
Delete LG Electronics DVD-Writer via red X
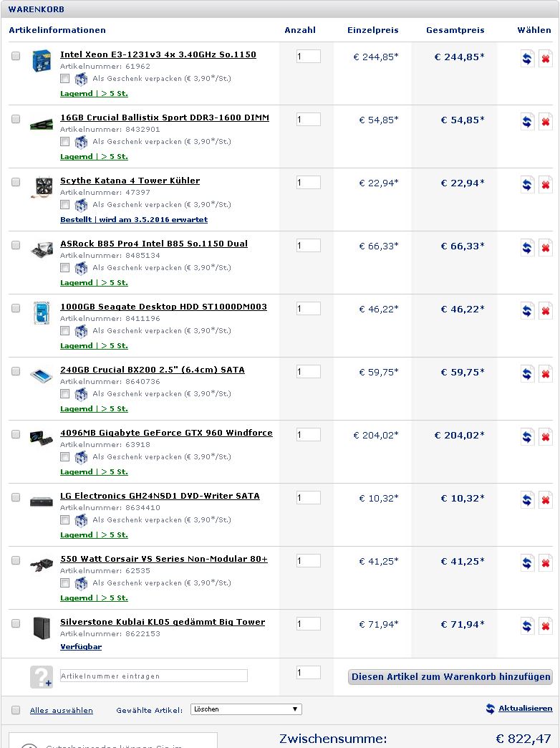pyautogui.click(x=545, y=500)
